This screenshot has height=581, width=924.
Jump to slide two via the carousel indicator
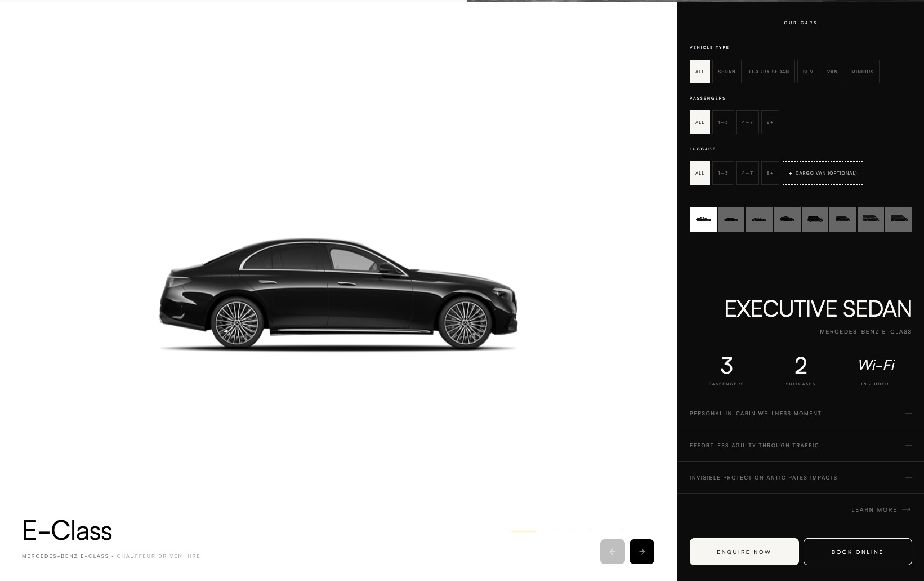click(547, 531)
